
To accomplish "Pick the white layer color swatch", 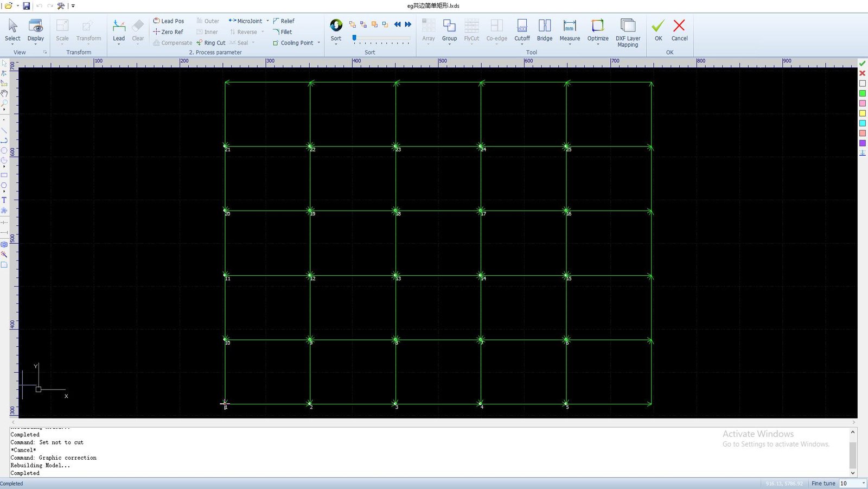I will 863,84.
